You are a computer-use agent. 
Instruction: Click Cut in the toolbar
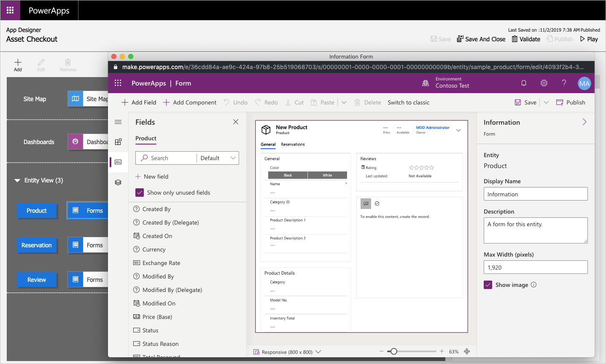tap(294, 102)
